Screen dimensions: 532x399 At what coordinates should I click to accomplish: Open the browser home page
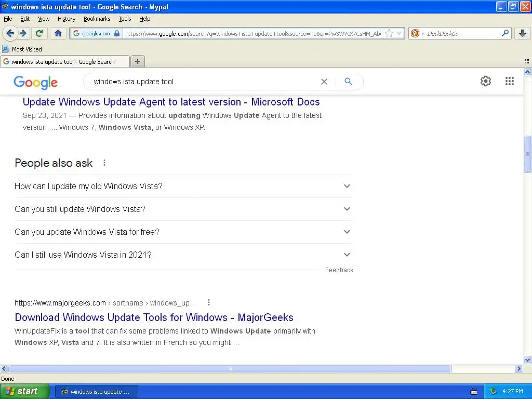pos(58,33)
